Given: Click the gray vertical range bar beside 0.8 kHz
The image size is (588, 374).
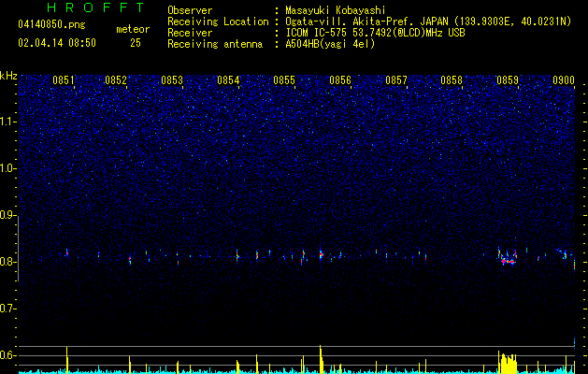Looking at the screenshot, I should click(18, 249).
